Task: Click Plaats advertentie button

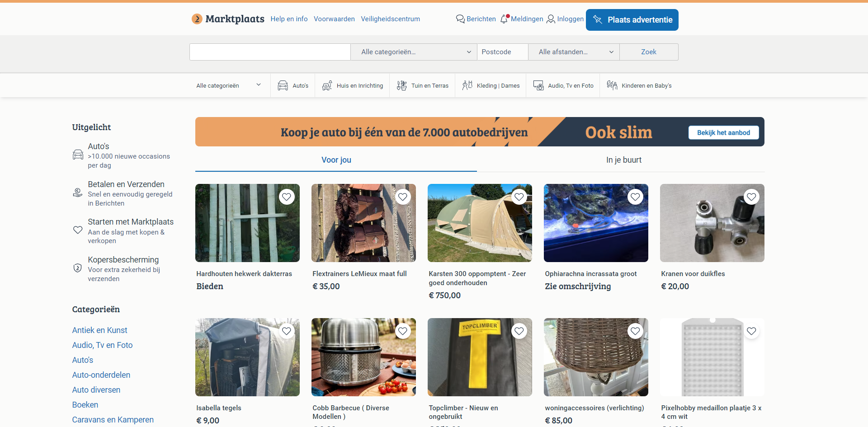Action: (x=632, y=20)
